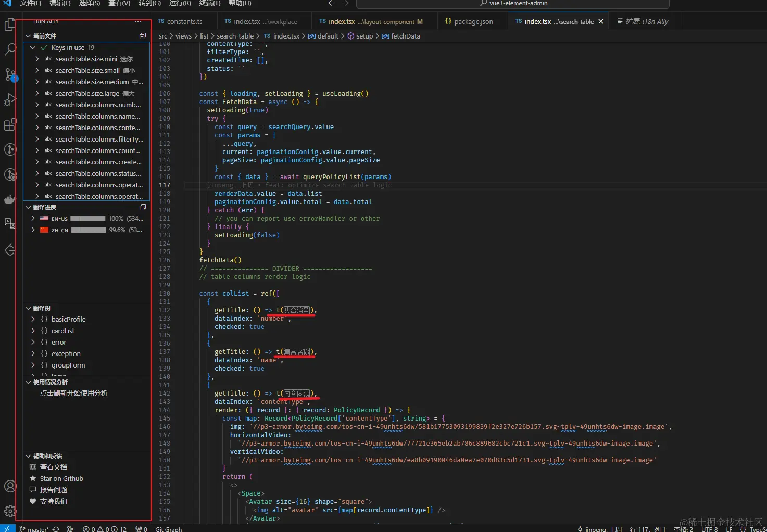This screenshot has width=767, height=532.
Task: Open the 文件(F) menu
Action: (x=31, y=3)
